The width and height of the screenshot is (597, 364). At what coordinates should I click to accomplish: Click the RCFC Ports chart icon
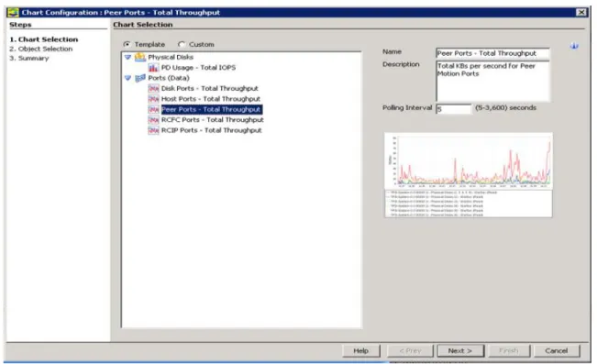[x=153, y=120]
